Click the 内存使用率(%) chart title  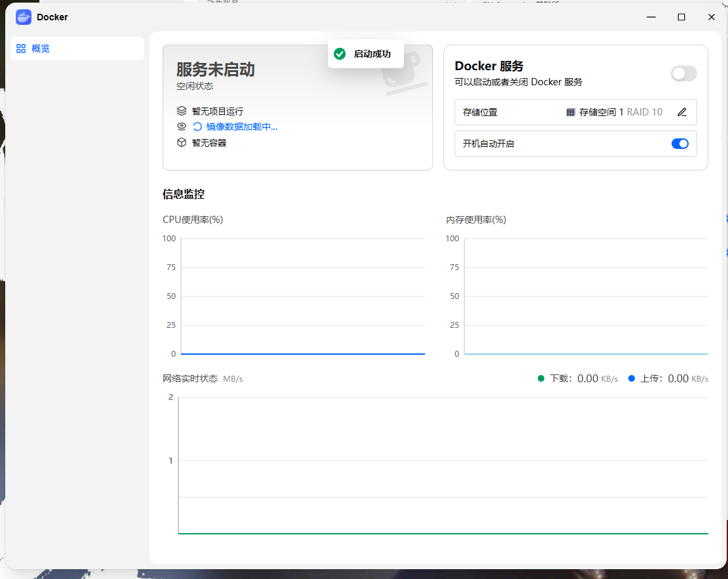click(476, 220)
